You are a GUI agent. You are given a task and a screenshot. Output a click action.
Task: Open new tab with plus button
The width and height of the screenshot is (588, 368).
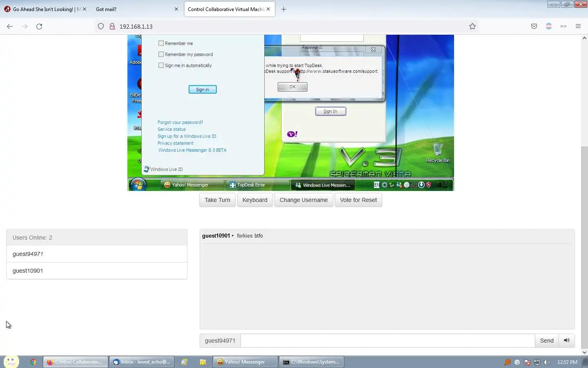point(284,9)
